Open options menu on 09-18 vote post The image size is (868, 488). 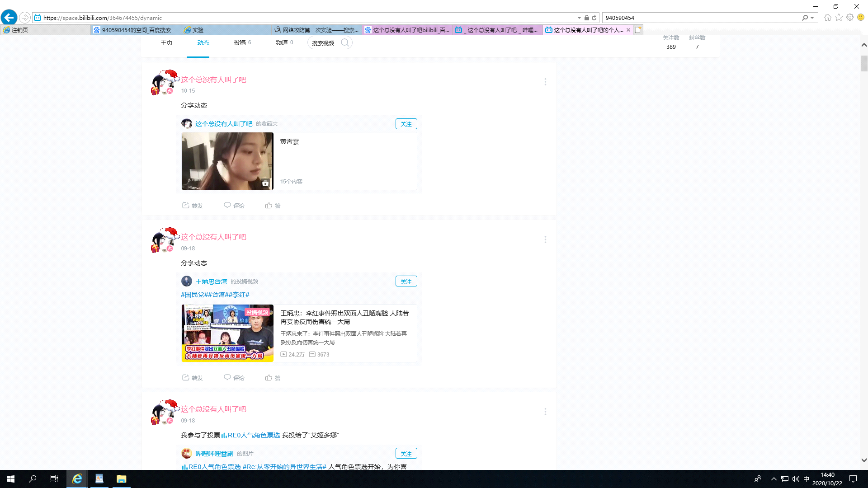tap(545, 412)
